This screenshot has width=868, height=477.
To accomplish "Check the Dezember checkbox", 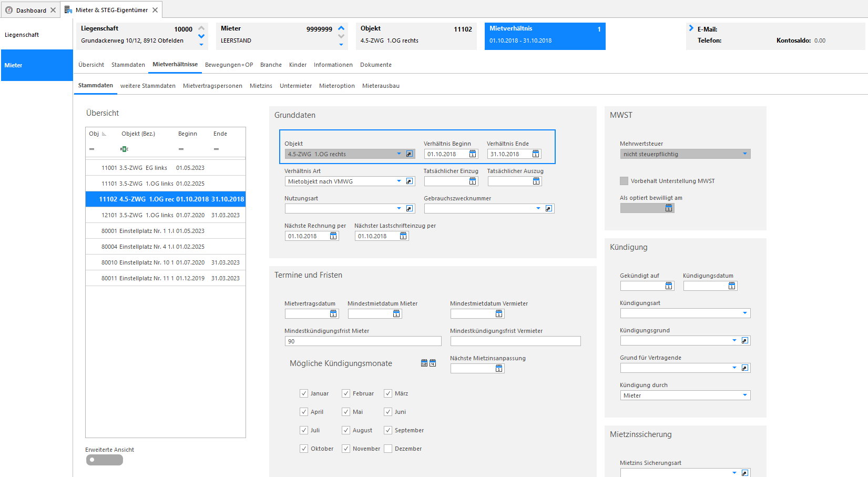I will pos(388,449).
